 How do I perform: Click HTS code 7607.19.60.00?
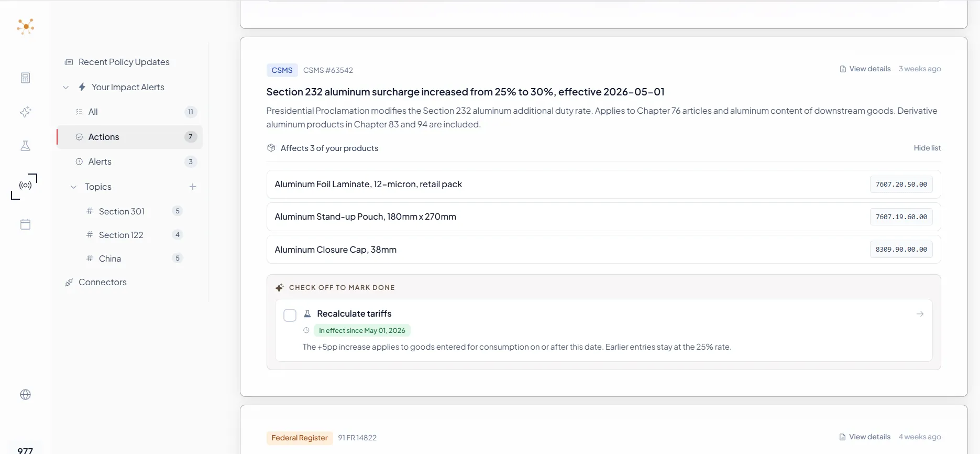[x=901, y=217]
